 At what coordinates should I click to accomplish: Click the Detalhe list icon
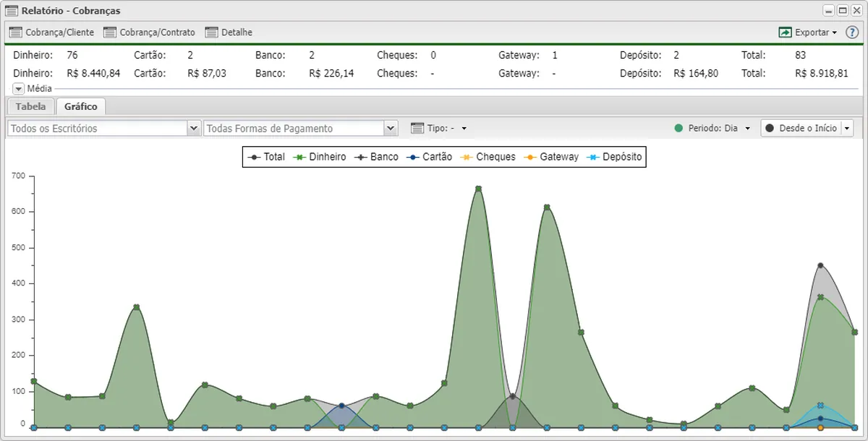tap(211, 33)
